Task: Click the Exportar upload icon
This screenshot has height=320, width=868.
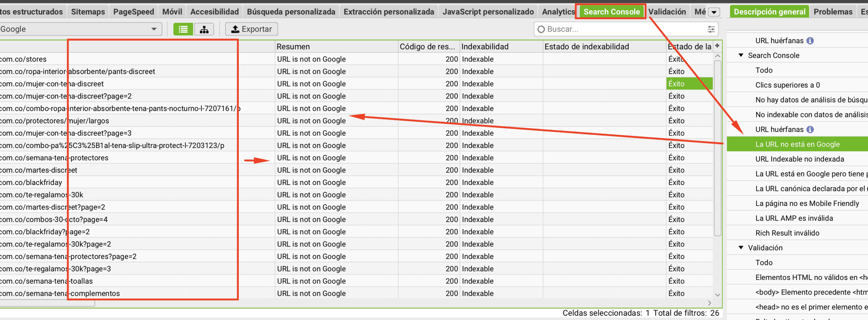Action: (x=235, y=29)
